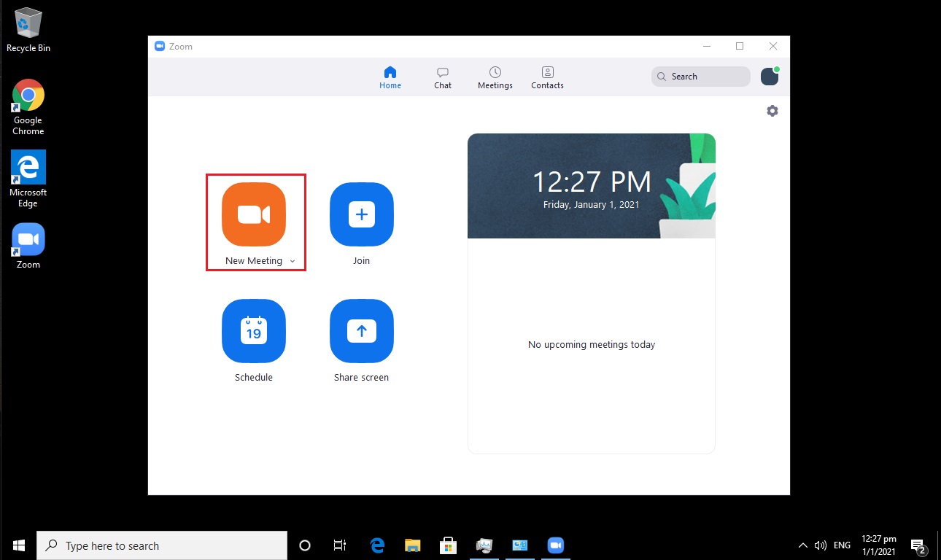The image size is (941, 560).
Task: Open File Explorer from the taskbar
Action: 413,545
